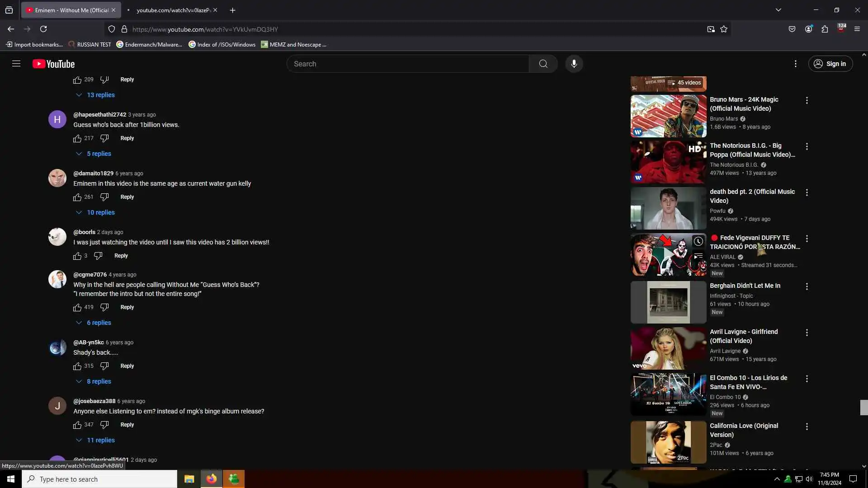Open YouTube hamburger guide menu
Image resolution: width=868 pixels, height=488 pixels.
[16, 64]
